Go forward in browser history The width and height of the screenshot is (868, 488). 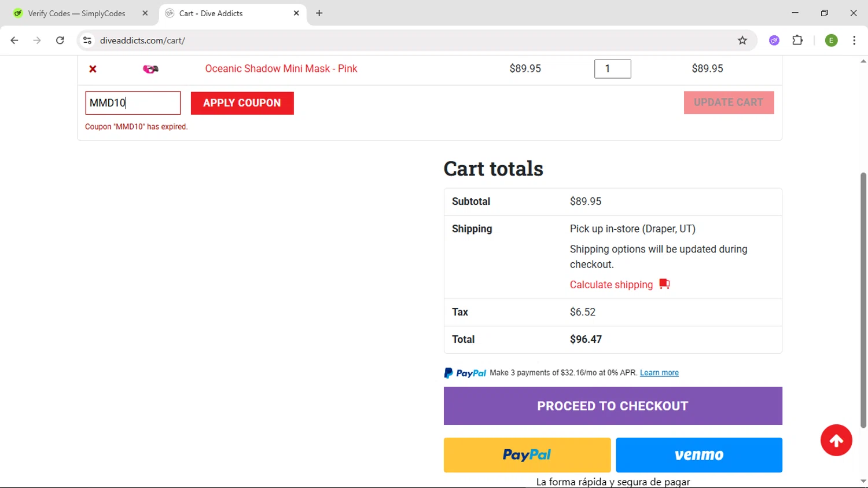[37, 41]
